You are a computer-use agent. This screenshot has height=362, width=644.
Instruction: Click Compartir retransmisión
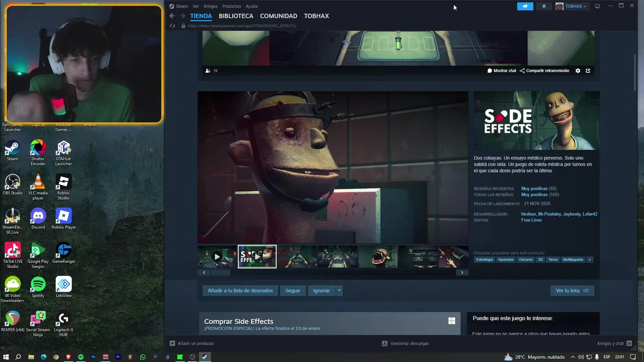[x=544, y=71]
